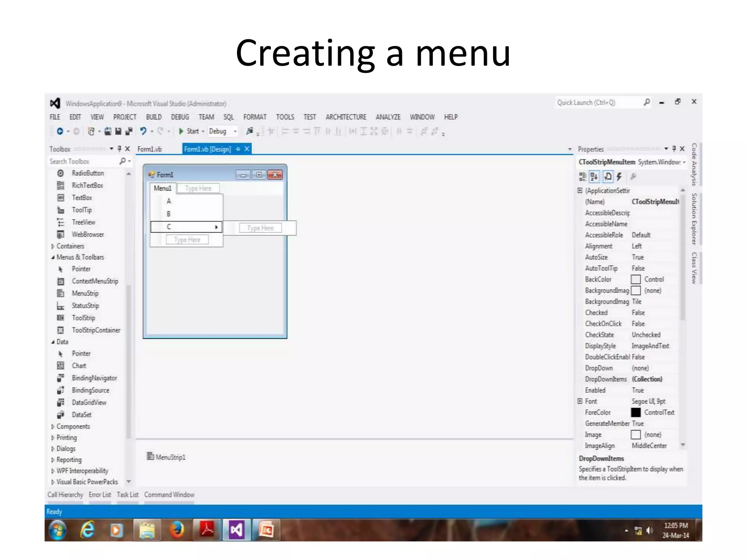The image size is (747, 560).
Task: Click the volume icon in system tray
Action: click(x=650, y=530)
